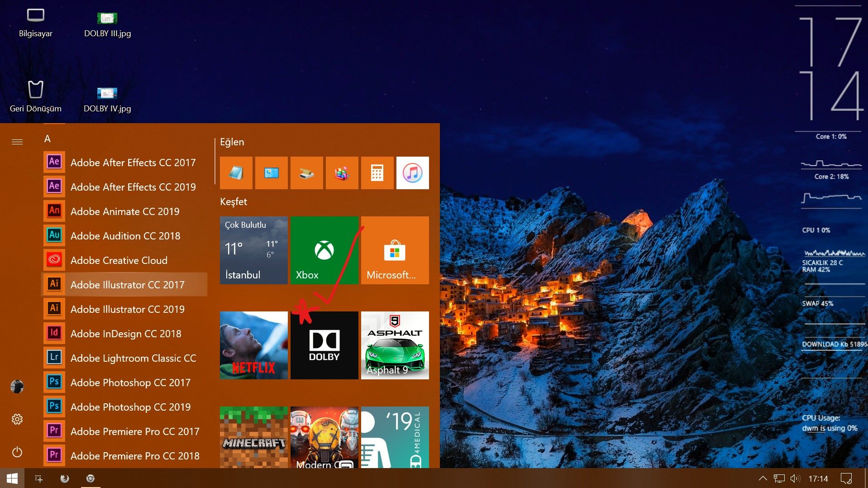Open the Notepad tile
The width and height of the screenshot is (868, 488).
[236, 173]
